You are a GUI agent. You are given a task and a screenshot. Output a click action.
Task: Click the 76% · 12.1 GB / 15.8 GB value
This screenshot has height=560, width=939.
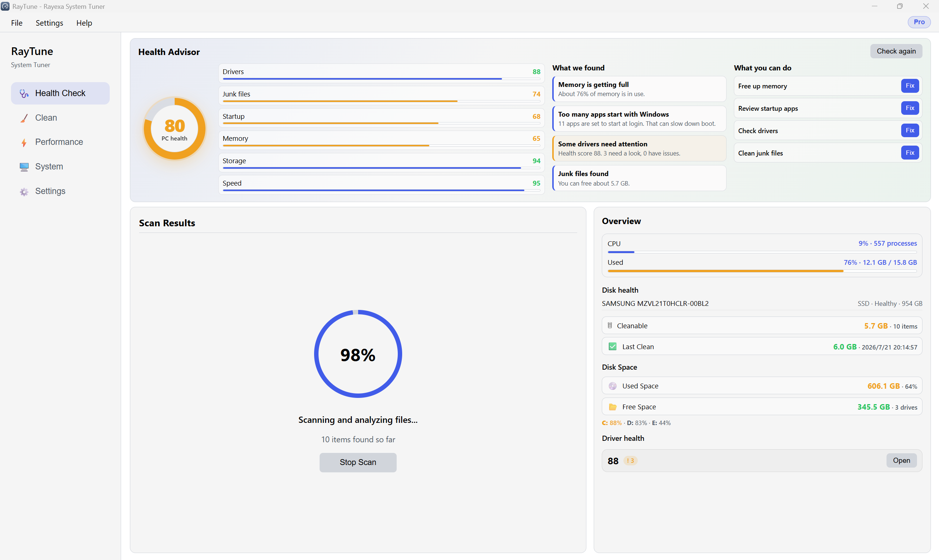pos(880,262)
